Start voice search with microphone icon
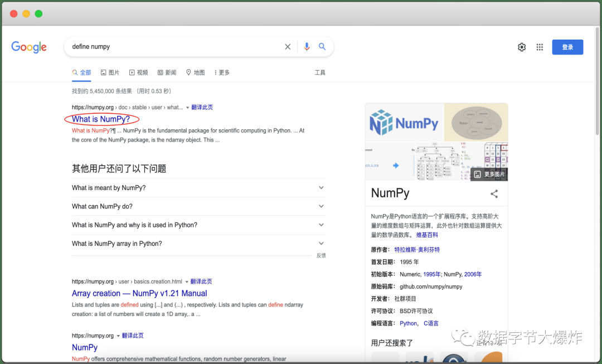The image size is (602, 364). click(307, 47)
